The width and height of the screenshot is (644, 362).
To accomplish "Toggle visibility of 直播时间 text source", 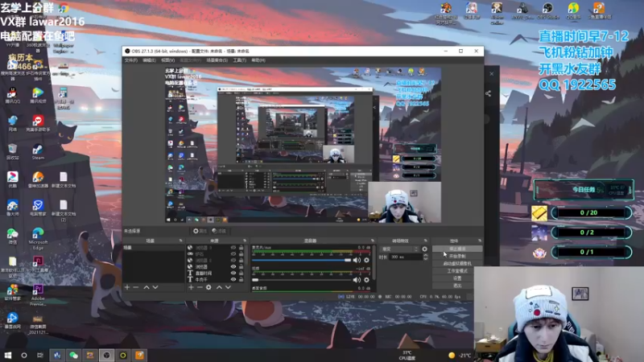I will (233, 273).
